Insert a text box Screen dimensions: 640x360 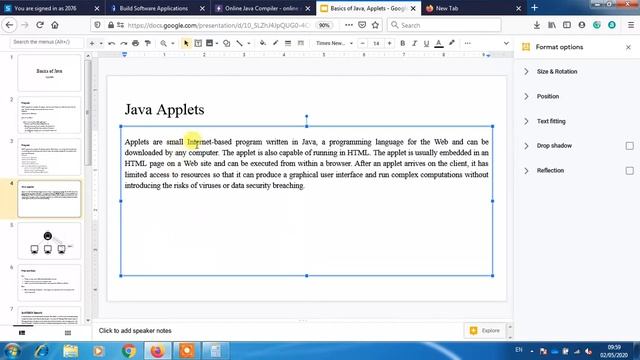coord(198,43)
